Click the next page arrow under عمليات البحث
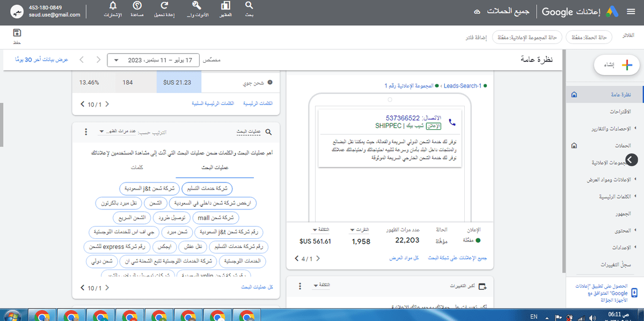The height and width of the screenshot is (321, 644). click(82, 288)
